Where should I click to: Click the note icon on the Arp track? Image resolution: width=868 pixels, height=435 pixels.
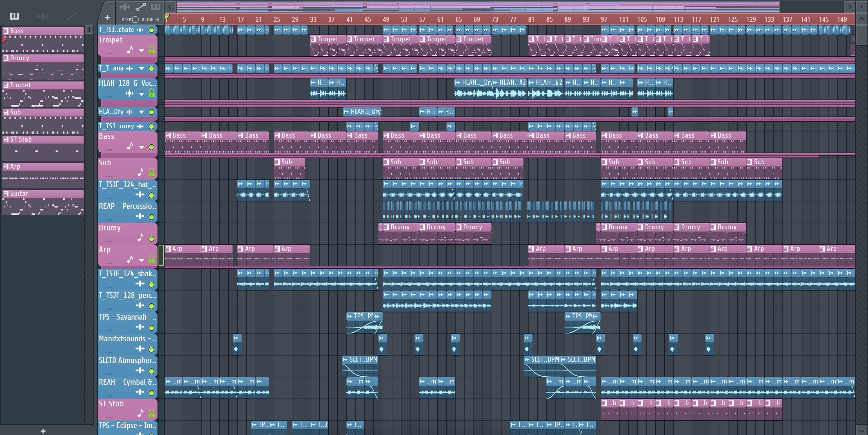tap(130, 259)
